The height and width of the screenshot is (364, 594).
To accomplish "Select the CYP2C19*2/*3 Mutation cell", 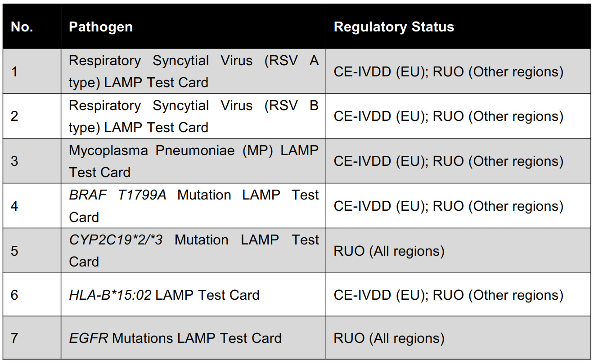I will (193, 251).
